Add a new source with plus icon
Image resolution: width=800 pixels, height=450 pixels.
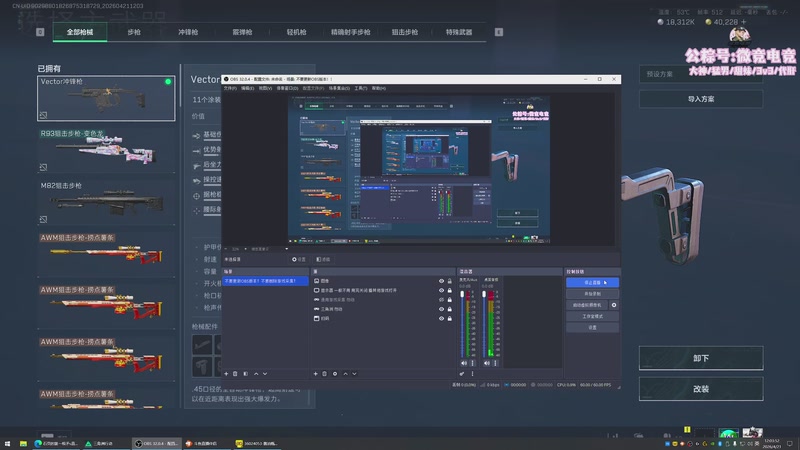[x=315, y=374]
